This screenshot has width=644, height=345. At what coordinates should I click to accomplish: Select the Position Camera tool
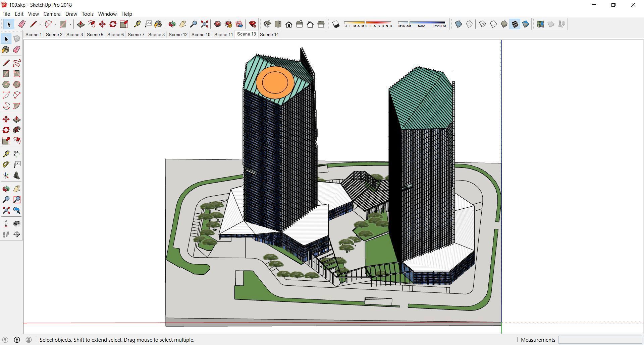point(6,224)
